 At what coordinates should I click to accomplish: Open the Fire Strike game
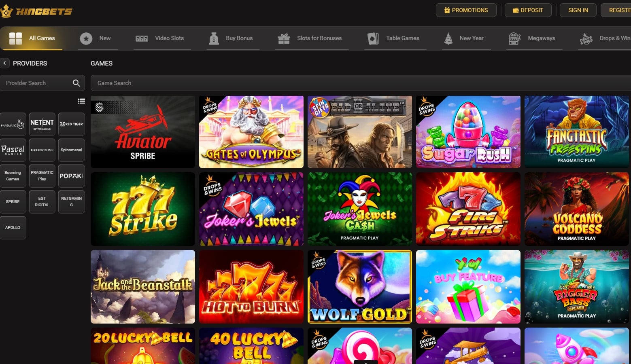coord(468,209)
